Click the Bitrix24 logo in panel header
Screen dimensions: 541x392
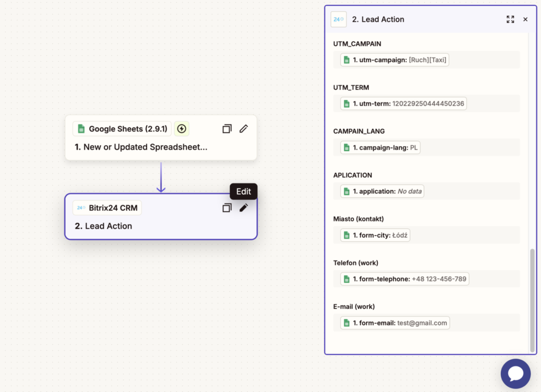coord(339,19)
